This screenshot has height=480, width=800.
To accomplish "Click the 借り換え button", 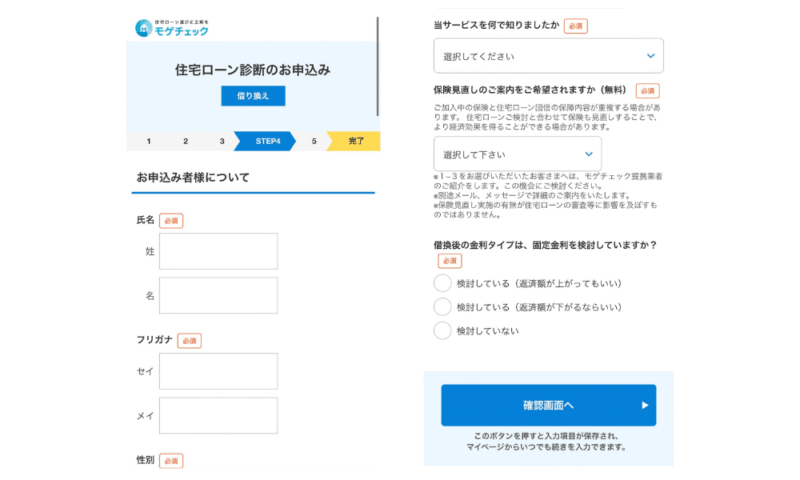I will [x=253, y=96].
